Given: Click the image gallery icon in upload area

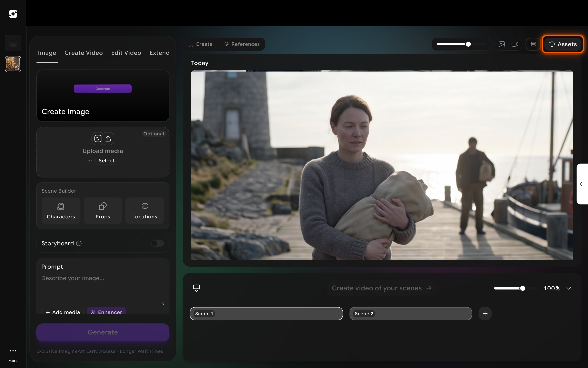Looking at the screenshot, I should coord(98,138).
